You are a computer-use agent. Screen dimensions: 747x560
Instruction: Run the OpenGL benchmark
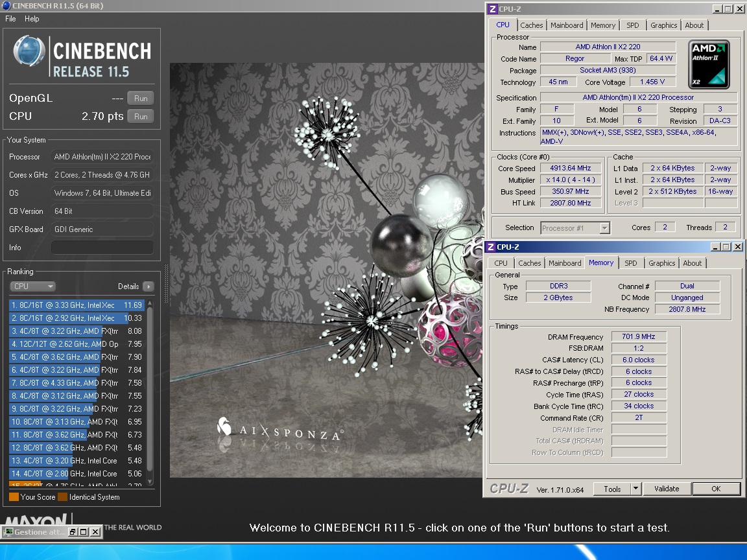(x=141, y=98)
